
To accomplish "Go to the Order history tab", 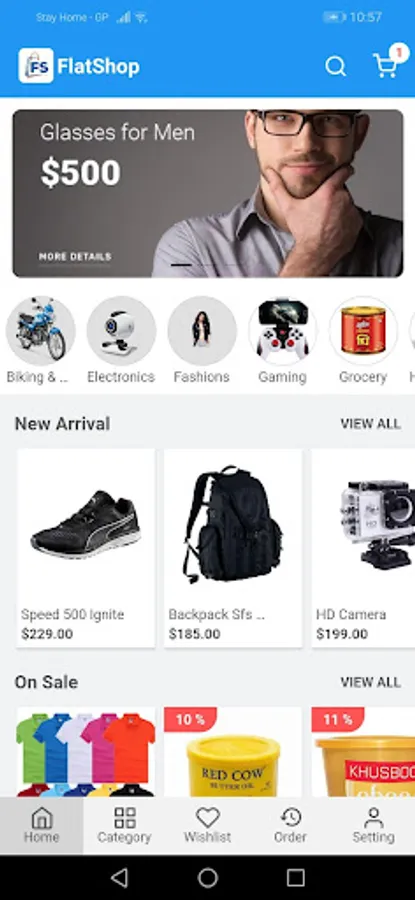I will 290,825.
